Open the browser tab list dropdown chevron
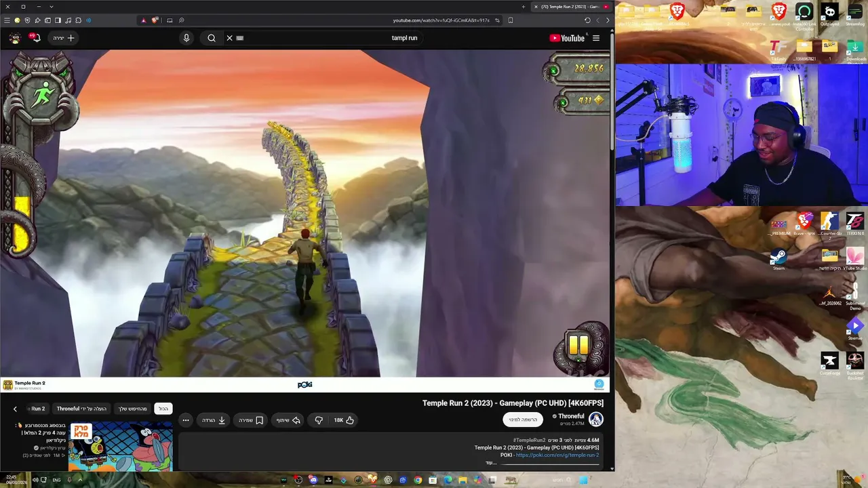 51,7
